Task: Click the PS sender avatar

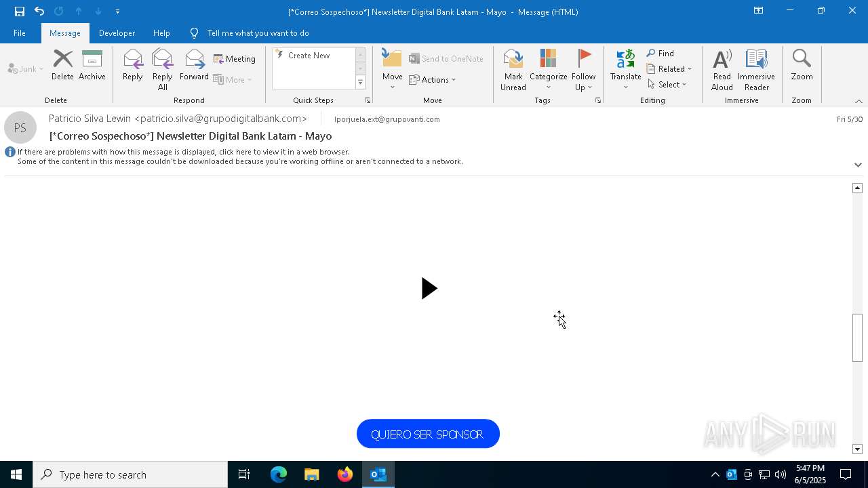Action: [20, 127]
